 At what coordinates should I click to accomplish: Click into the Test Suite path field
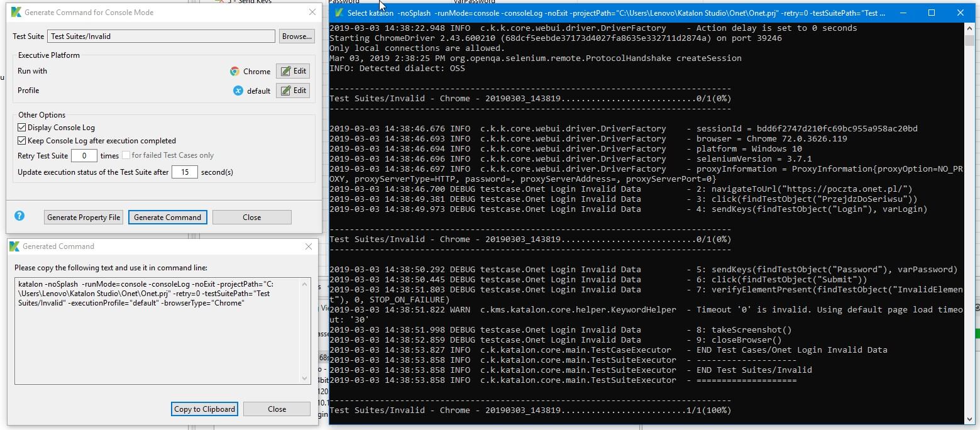[161, 36]
